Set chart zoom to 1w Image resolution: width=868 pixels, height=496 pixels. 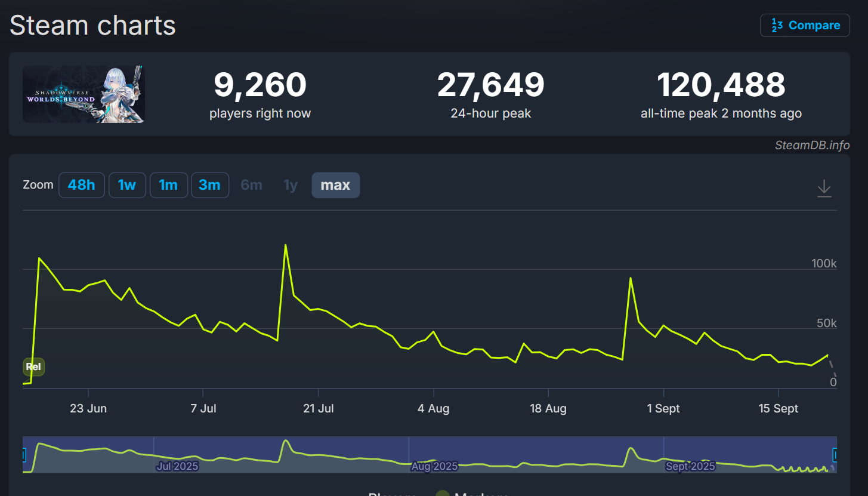pos(127,185)
